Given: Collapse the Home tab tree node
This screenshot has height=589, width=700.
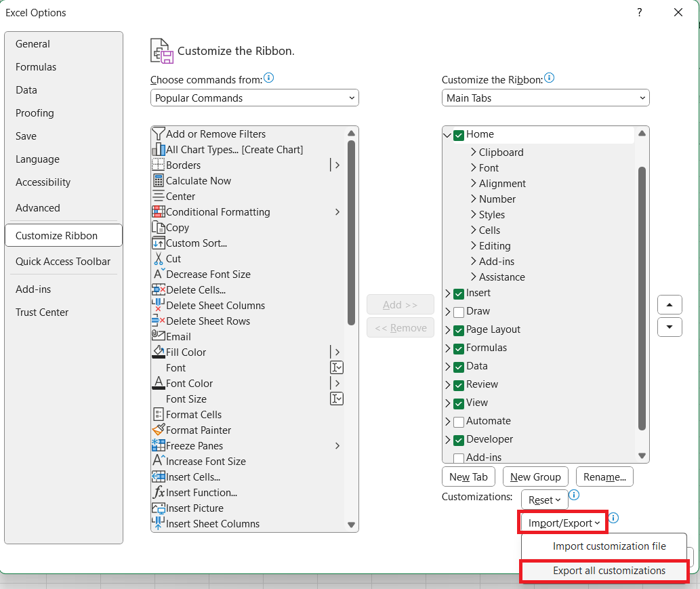Looking at the screenshot, I should 447,135.
